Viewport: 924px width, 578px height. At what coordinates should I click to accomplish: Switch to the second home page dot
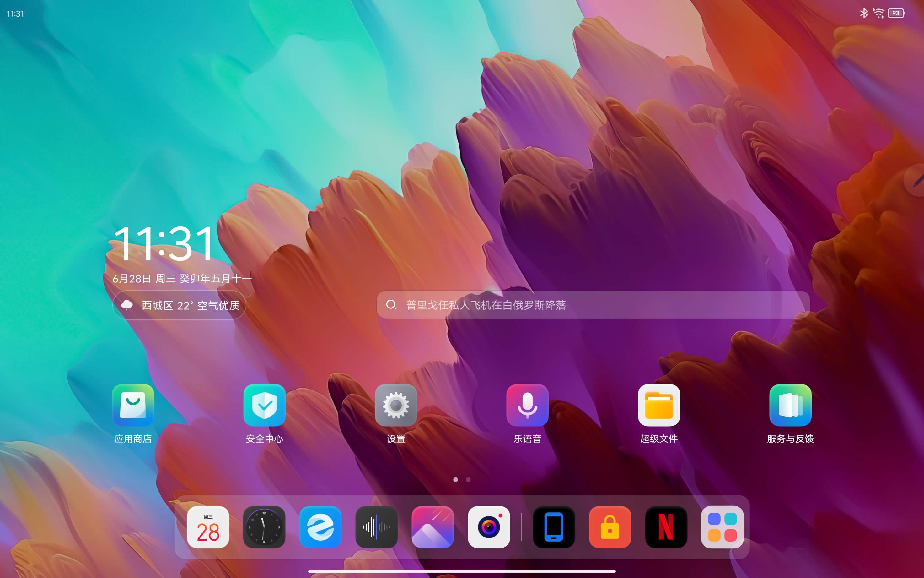click(469, 479)
